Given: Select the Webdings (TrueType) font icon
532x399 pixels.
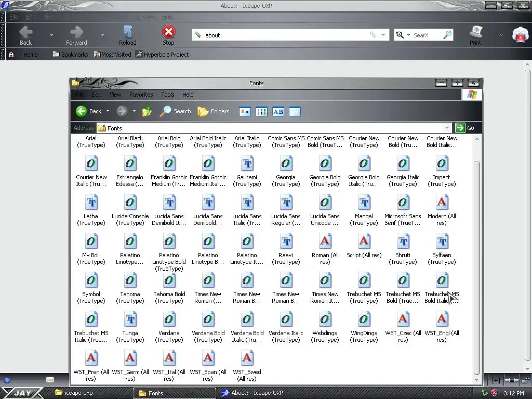Looking at the screenshot, I should [x=325, y=320].
